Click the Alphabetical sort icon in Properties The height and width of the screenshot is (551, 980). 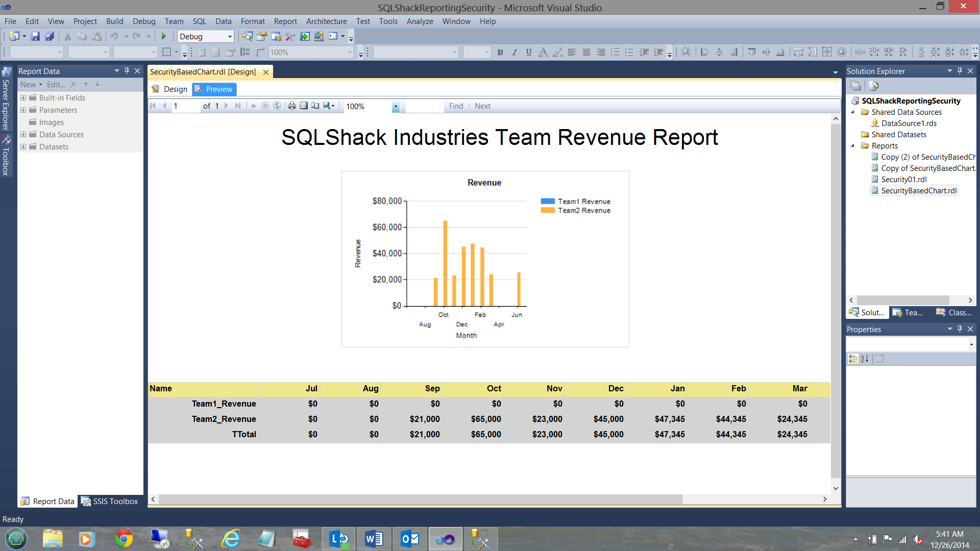[864, 359]
